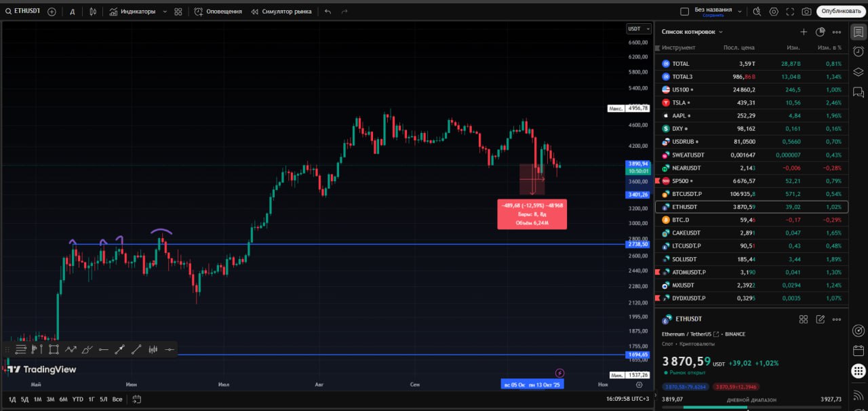Expand the Без названия layout dropdown arrow

[740, 12]
